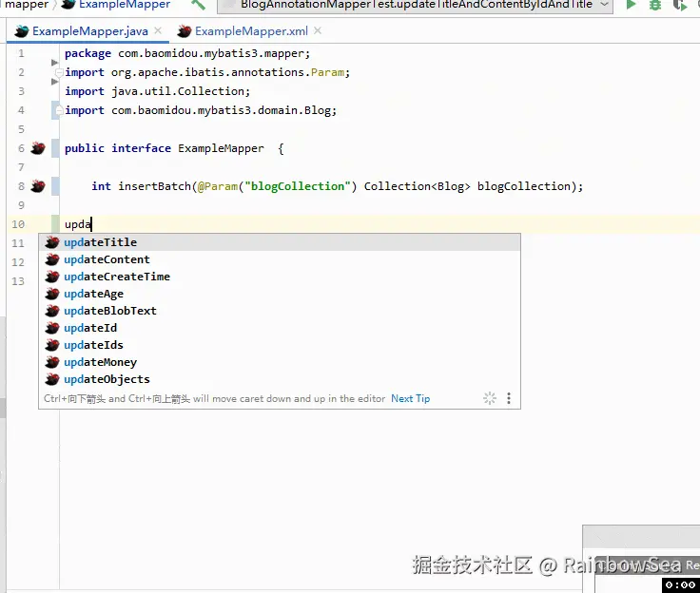Select updateId completion suggestion
This screenshot has height=593, width=700.
[x=280, y=328]
